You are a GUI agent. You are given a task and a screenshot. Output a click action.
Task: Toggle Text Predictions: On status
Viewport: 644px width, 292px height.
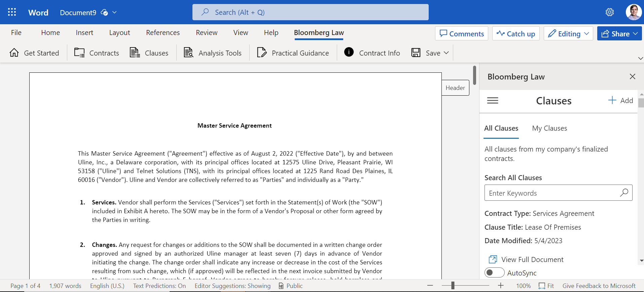[x=159, y=286]
